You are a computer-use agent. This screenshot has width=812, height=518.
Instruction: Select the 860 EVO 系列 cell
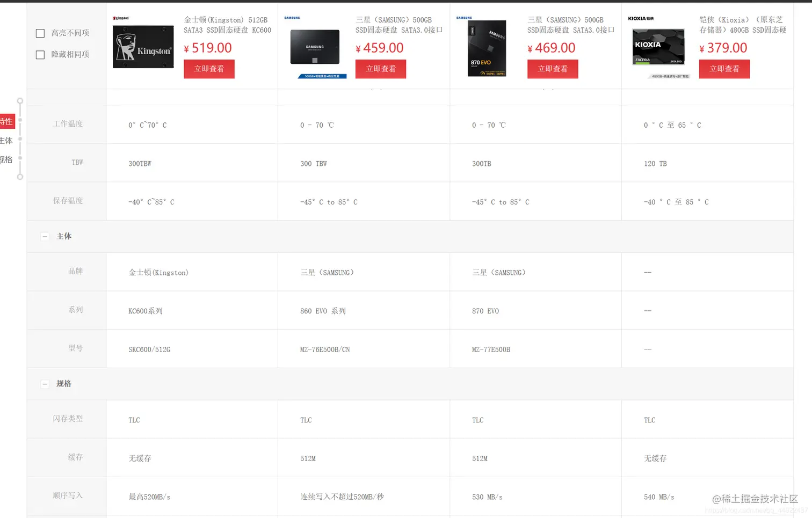pos(364,310)
